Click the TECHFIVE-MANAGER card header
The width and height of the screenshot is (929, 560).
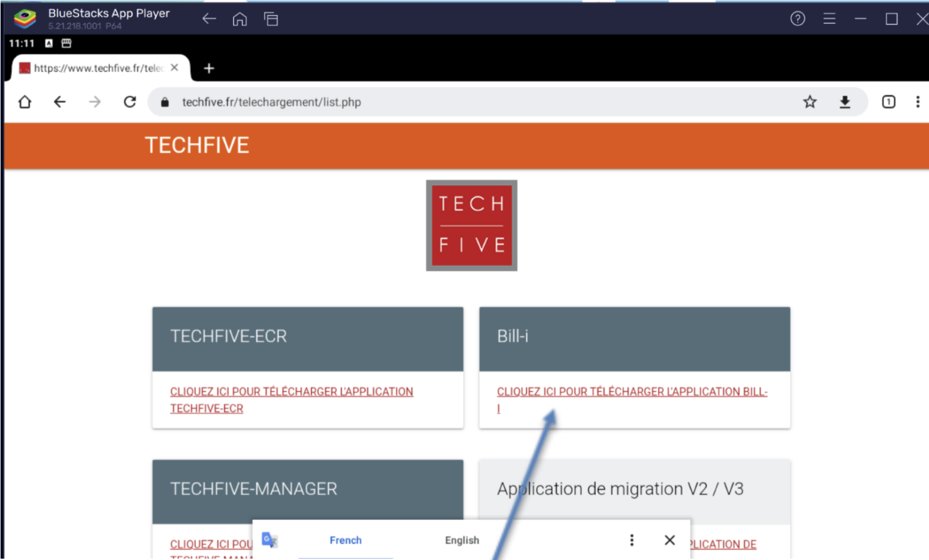[308, 490]
